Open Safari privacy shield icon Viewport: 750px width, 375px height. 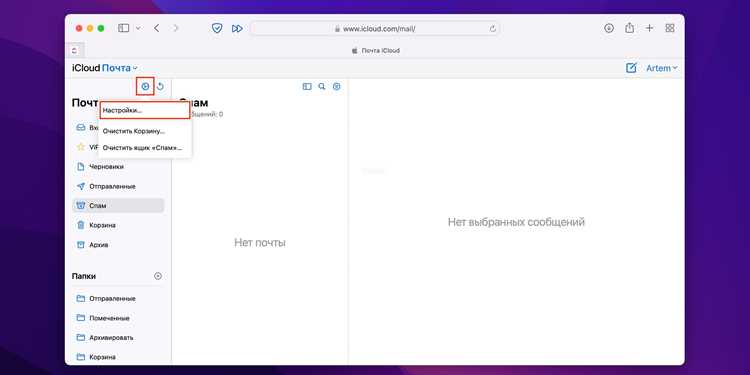[x=217, y=28]
